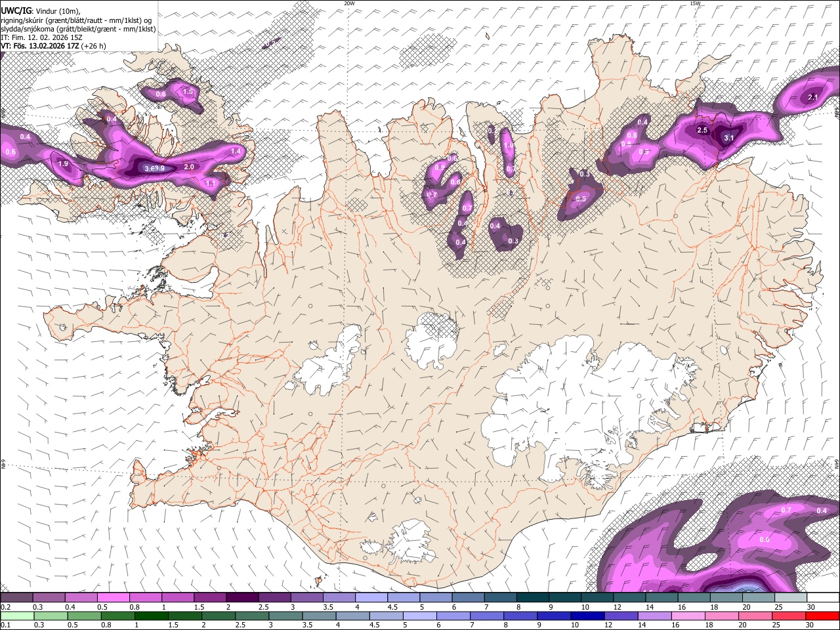The width and height of the screenshot is (840, 630).
Task: Click upper legend dark teal swatch at 8
Action: 532,598
